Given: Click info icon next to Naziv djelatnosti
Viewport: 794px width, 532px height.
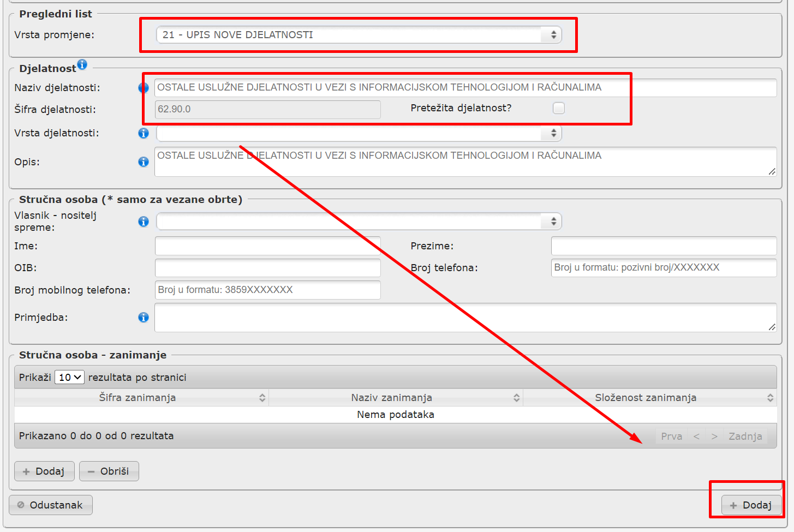Looking at the screenshot, I should coord(144,88).
